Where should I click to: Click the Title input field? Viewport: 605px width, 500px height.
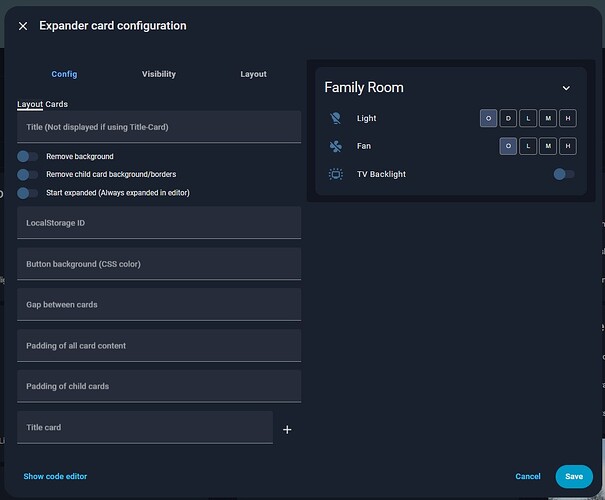pos(159,127)
